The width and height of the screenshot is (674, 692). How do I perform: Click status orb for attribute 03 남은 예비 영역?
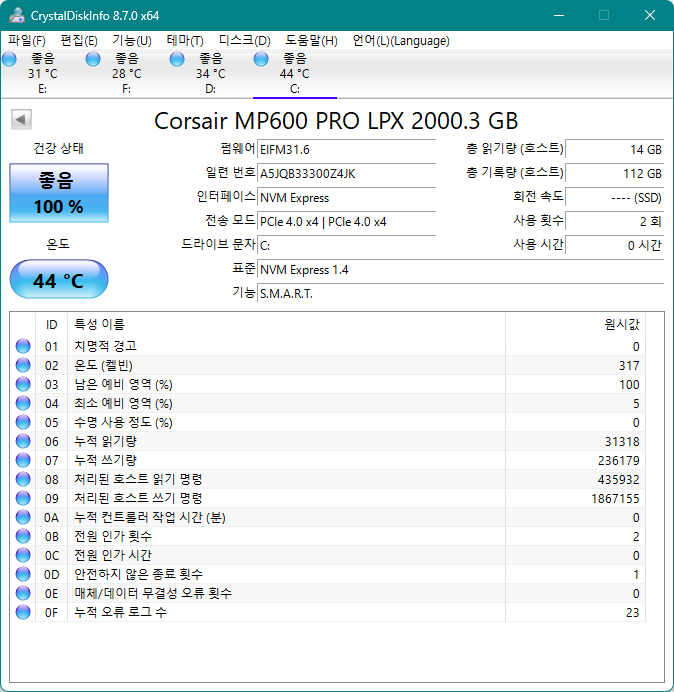click(x=23, y=384)
